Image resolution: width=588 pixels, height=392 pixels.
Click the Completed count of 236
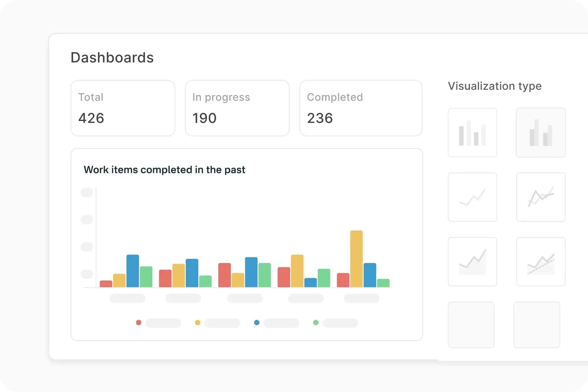coord(320,118)
